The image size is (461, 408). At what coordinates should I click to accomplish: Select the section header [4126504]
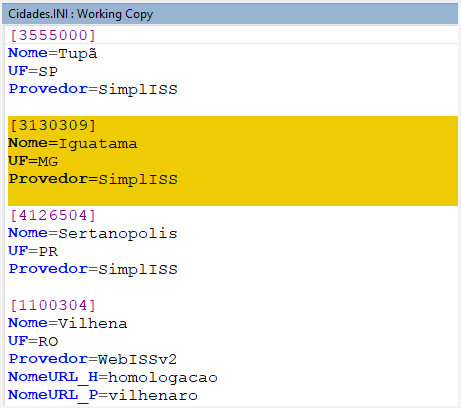click(x=53, y=215)
